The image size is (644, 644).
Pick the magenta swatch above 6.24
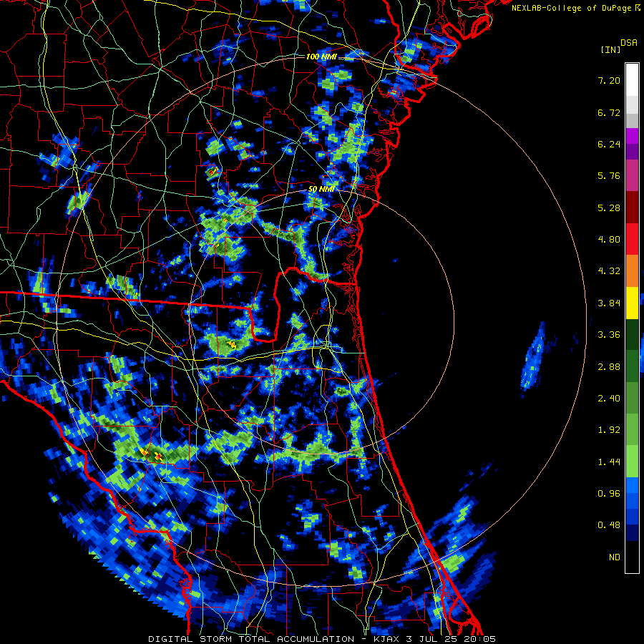coord(632,136)
